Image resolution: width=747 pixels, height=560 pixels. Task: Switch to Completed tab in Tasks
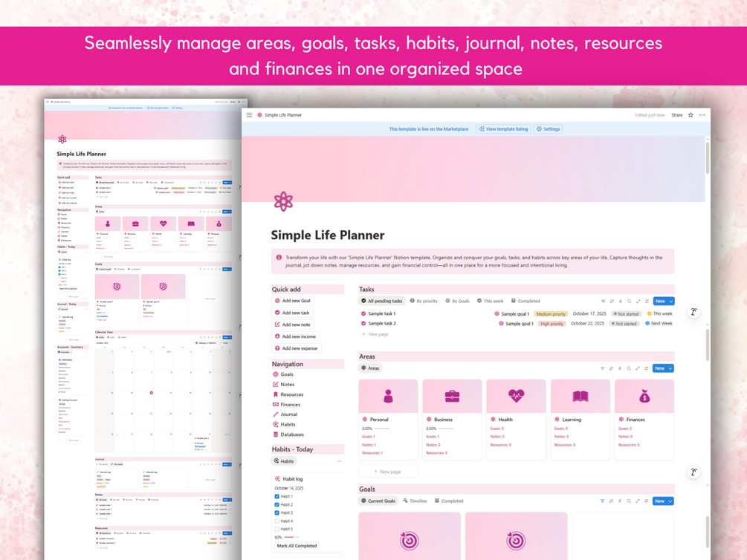click(526, 301)
